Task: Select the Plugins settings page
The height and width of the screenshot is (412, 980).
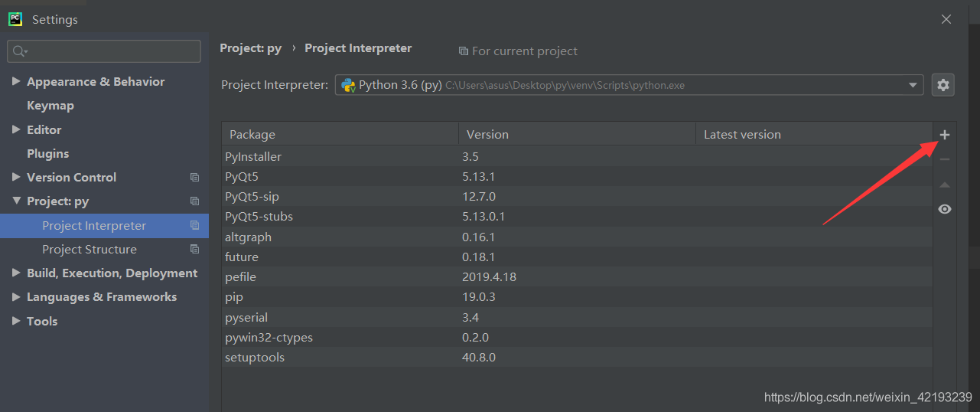Action: tap(47, 153)
